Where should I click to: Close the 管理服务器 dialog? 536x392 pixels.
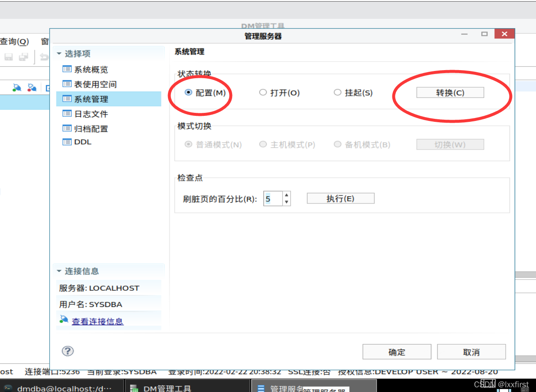(504, 34)
